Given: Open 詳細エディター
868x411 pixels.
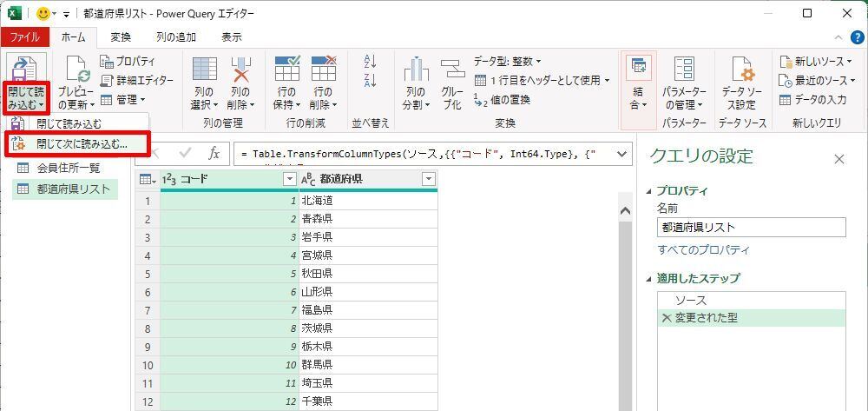Looking at the screenshot, I should (137, 81).
